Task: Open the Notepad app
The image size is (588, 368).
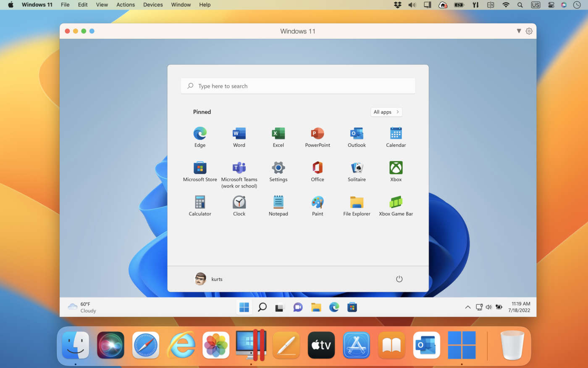Action: pyautogui.click(x=278, y=203)
